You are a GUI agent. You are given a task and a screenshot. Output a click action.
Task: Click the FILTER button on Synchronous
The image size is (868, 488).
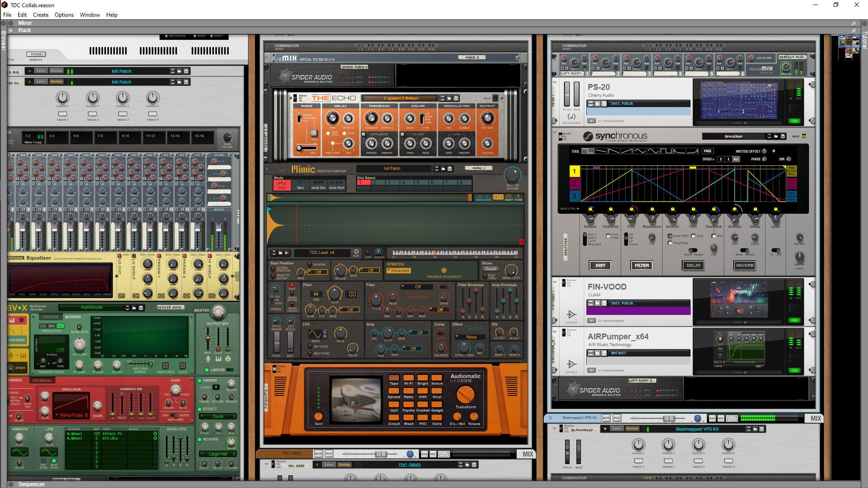[642, 265]
